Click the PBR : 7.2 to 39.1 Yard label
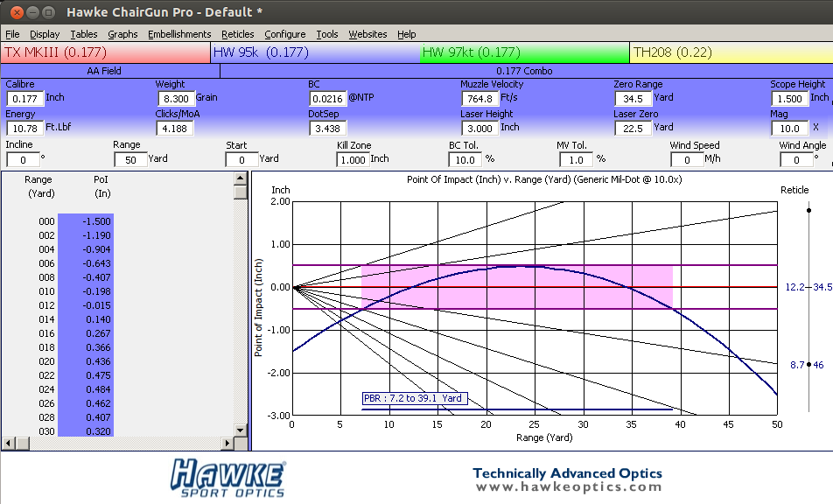 tap(415, 398)
